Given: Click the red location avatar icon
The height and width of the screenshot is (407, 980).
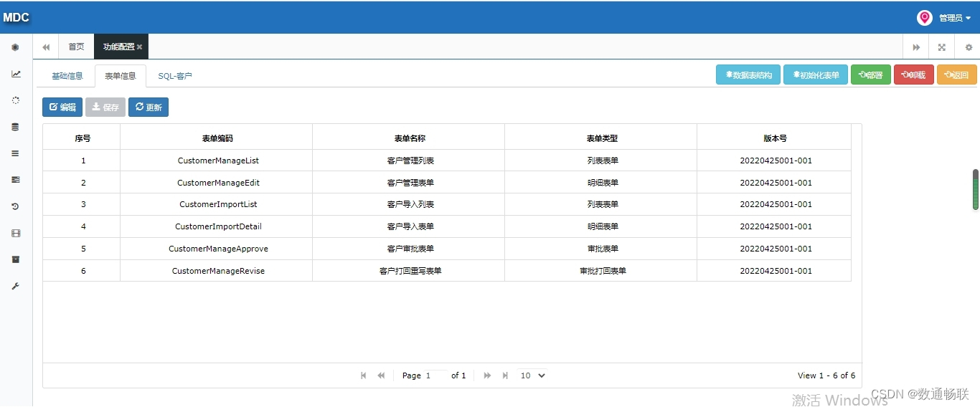Looking at the screenshot, I should 925,18.
